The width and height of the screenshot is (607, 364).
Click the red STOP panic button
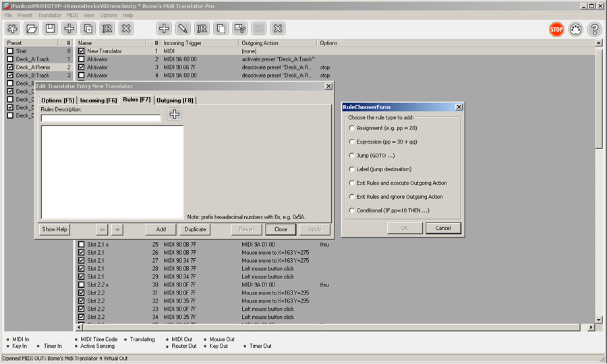(x=556, y=29)
